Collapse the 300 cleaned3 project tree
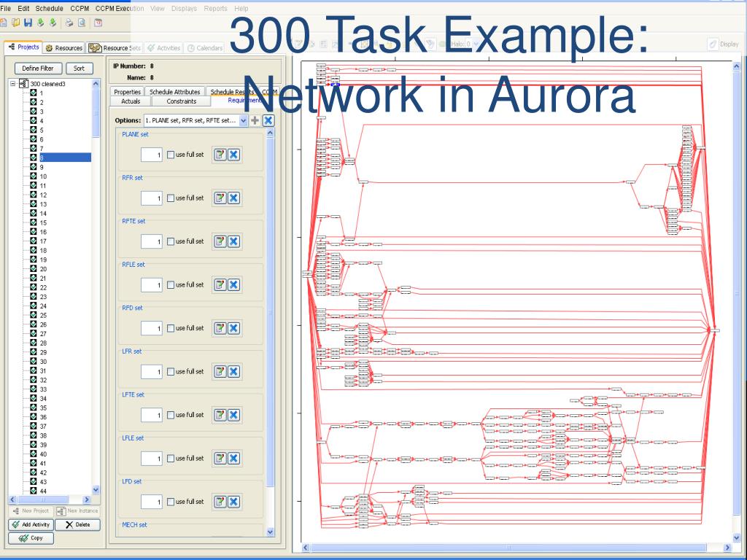This screenshot has width=747, height=560. coord(13,84)
